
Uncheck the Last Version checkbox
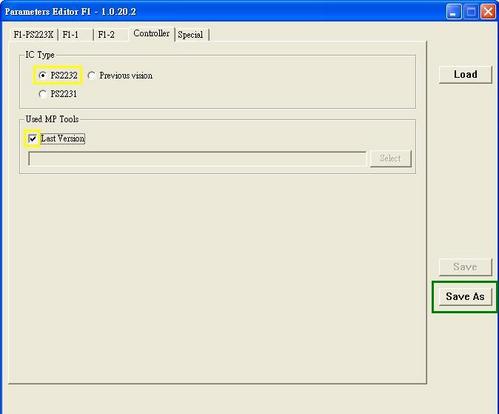point(33,138)
